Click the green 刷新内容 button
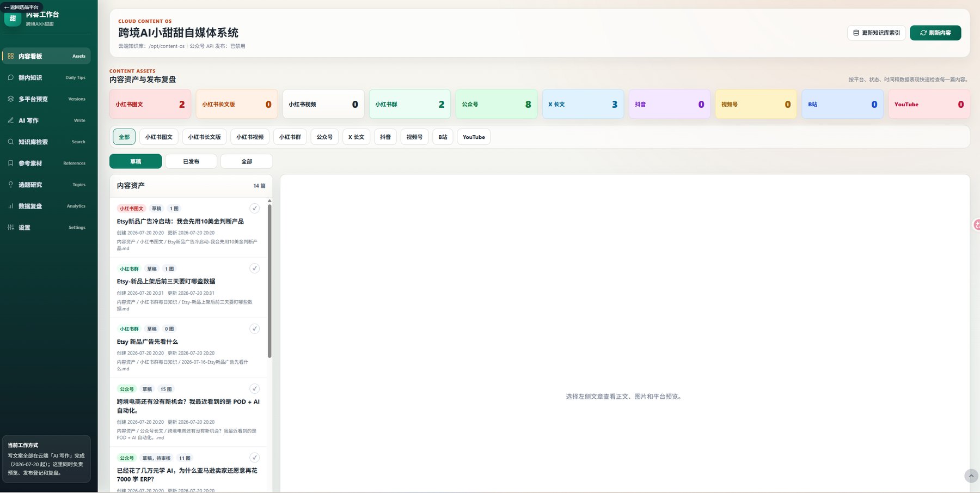 coord(935,33)
